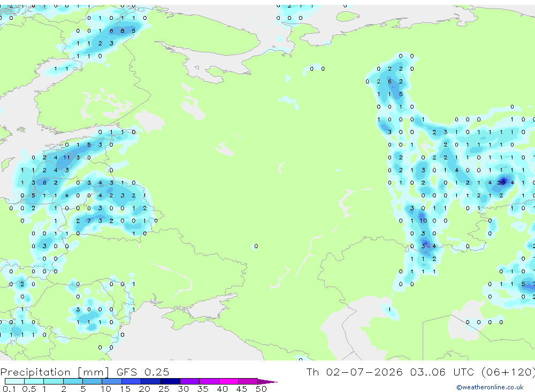Viewport: 535px width, 392px height.
Task: Click the 11 mm value over the Baltics
Action: [66, 158]
